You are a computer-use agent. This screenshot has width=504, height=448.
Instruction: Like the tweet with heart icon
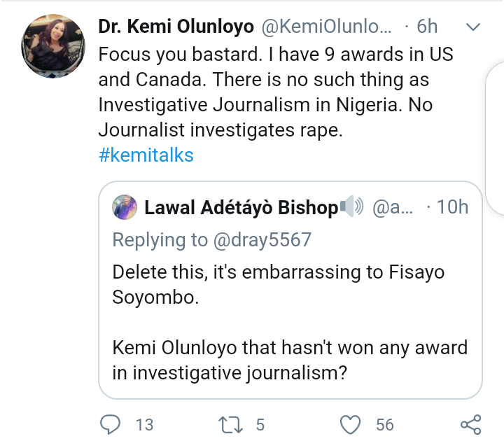pyautogui.click(x=350, y=424)
